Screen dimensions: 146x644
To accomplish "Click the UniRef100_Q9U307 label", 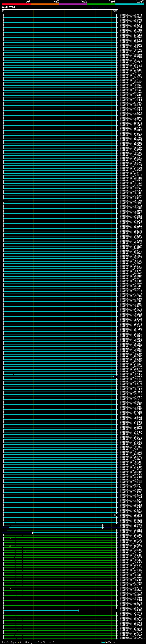I will [131, 620].
